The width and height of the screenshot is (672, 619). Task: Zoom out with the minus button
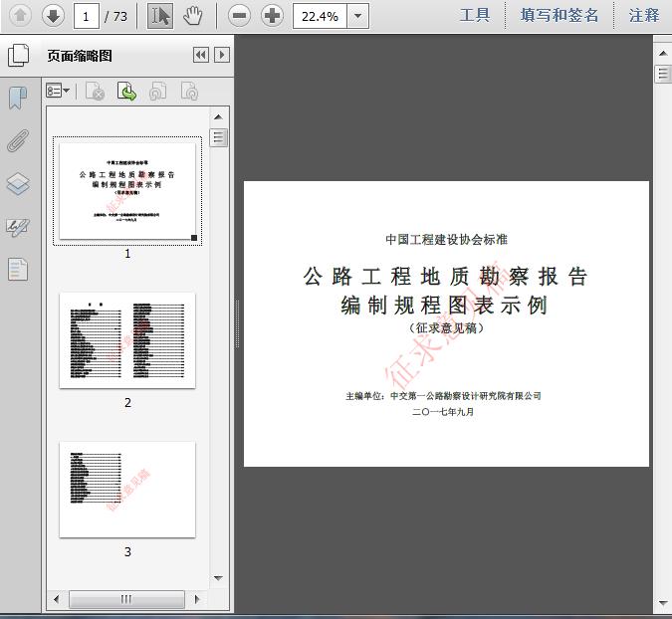coord(239,16)
